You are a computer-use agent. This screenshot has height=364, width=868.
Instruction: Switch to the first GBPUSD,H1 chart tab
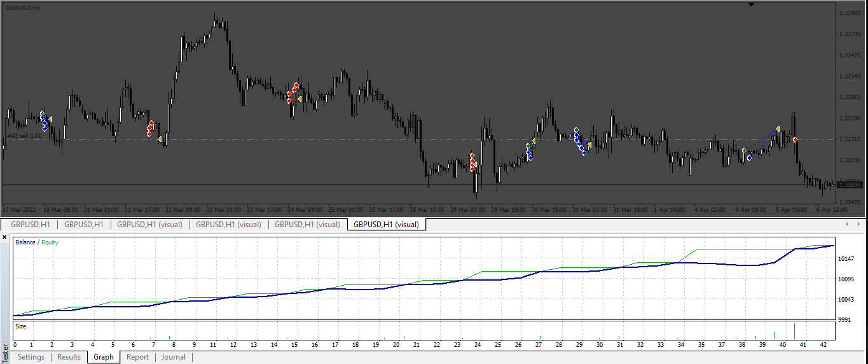pos(30,224)
